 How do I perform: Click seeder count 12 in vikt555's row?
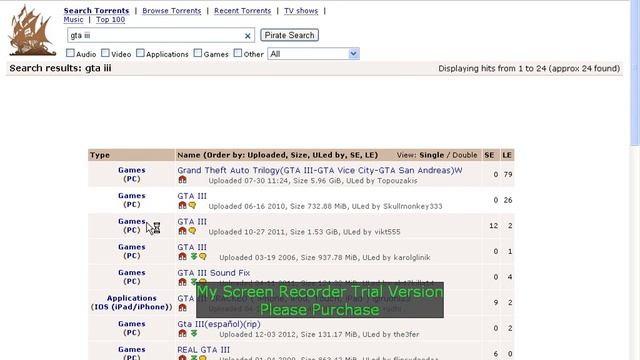[493, 226]
